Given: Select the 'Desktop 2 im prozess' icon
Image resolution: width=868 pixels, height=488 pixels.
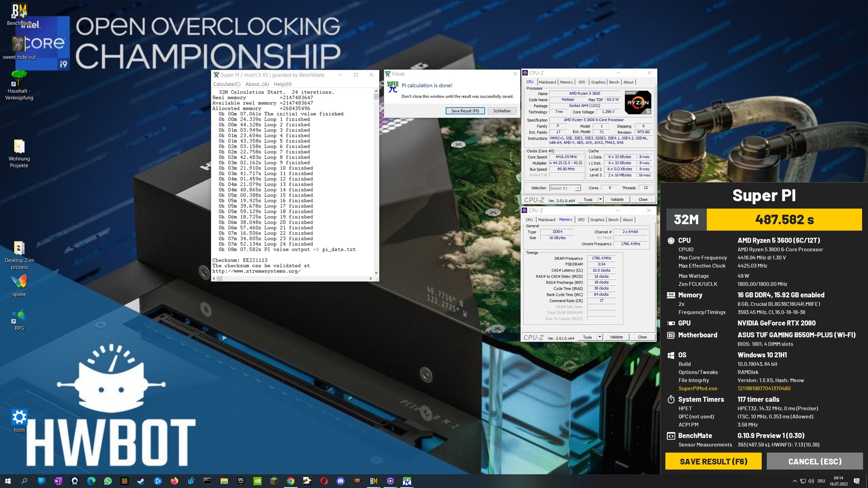Looking at the screenshot, I should pyautogui.click(x=19, y=255).
